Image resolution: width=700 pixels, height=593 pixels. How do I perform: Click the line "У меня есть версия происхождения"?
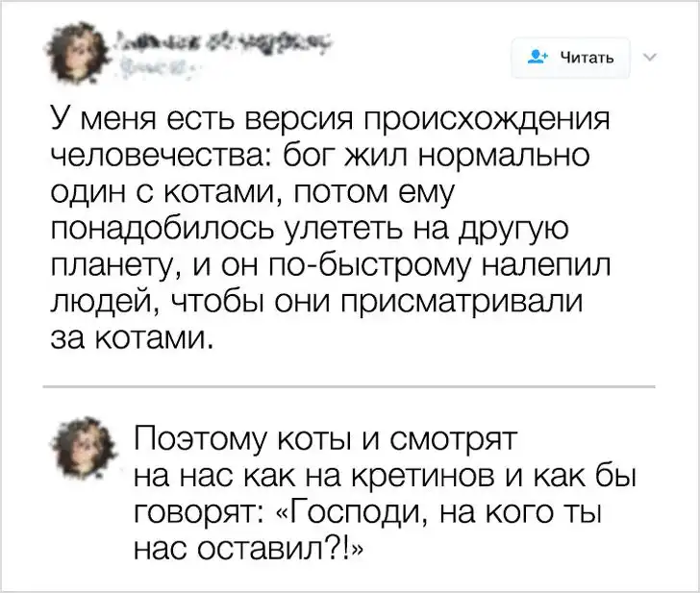330,121
